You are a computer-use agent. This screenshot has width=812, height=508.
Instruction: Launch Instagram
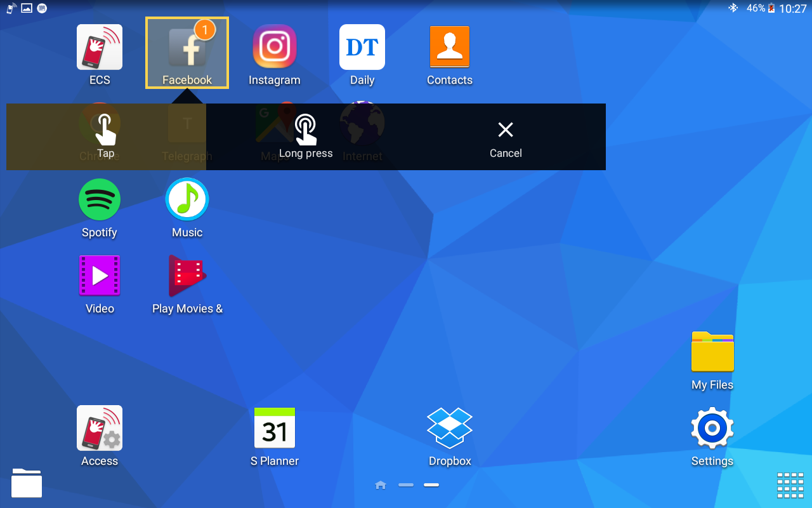(x=275, y=54)
